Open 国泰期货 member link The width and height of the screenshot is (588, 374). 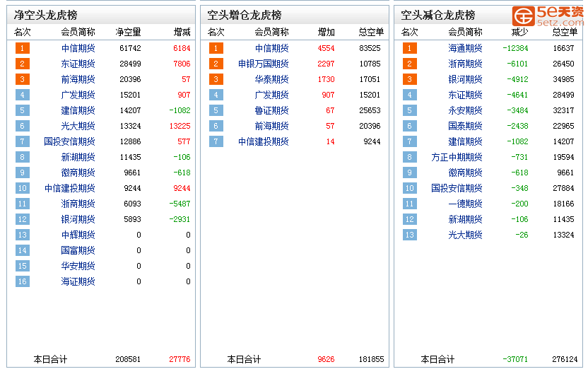[465, 126]
